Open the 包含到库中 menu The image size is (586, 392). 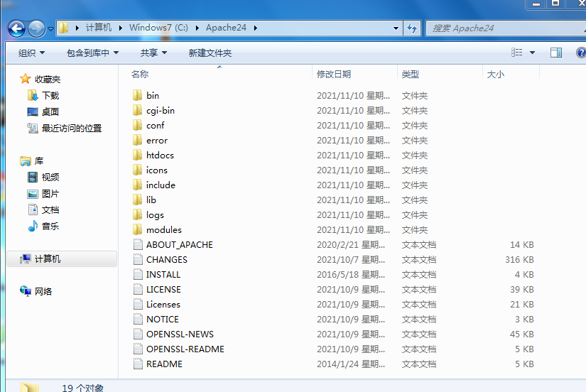92,53
